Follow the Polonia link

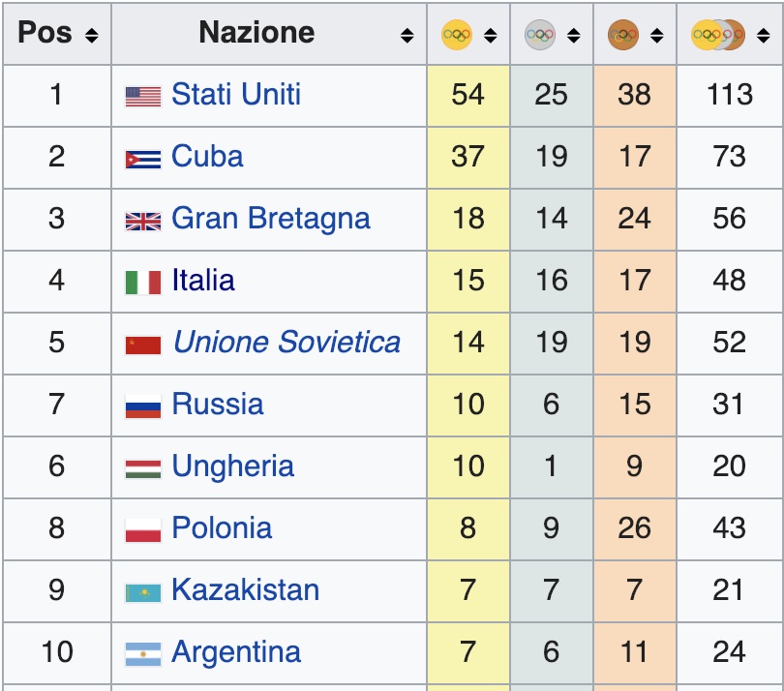point(222,527)
